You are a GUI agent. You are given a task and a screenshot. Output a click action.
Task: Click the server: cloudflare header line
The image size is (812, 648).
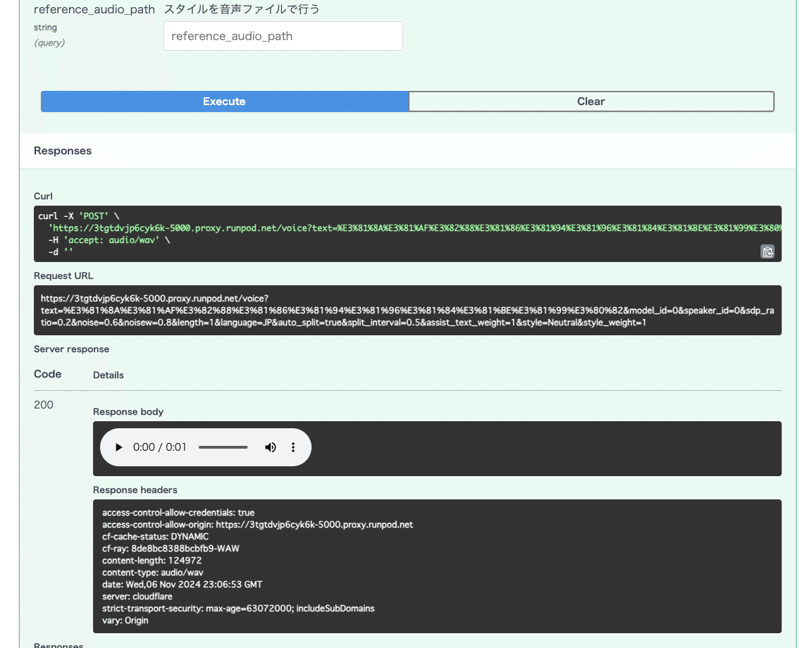click(137, 597)
